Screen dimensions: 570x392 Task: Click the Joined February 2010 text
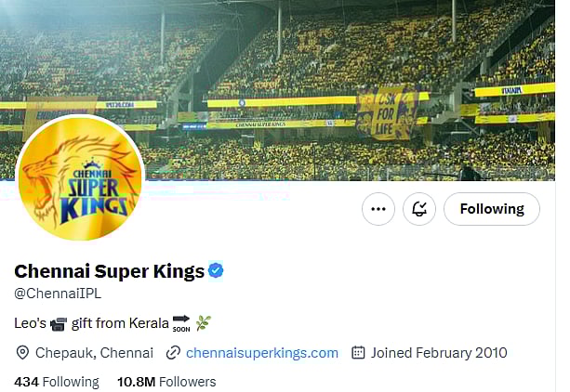(x=439, y=353)
